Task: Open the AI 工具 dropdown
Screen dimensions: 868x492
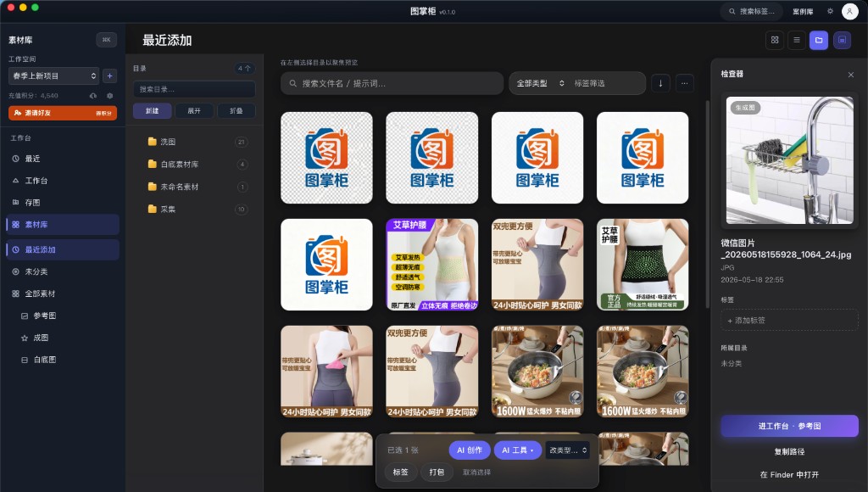Action: [x=518, y=450]
